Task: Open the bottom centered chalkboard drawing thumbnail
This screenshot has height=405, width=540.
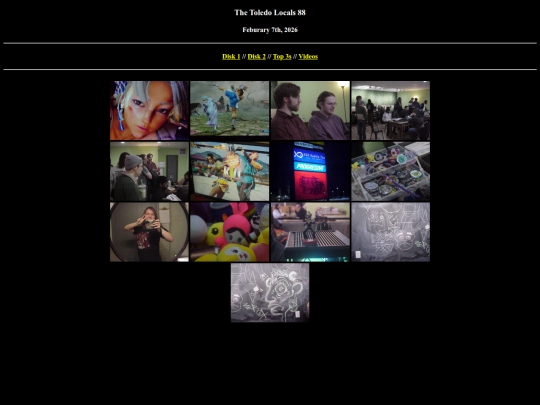Action: click(x=270, y=293)
